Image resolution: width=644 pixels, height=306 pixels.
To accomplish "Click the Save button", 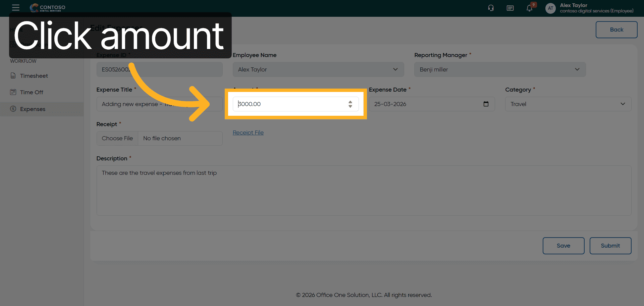I will point(563,246).
